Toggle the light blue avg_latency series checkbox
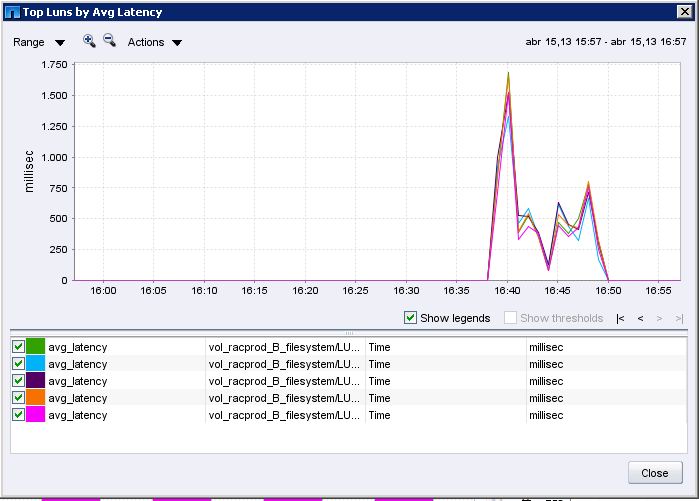 (x=18, y=364)
